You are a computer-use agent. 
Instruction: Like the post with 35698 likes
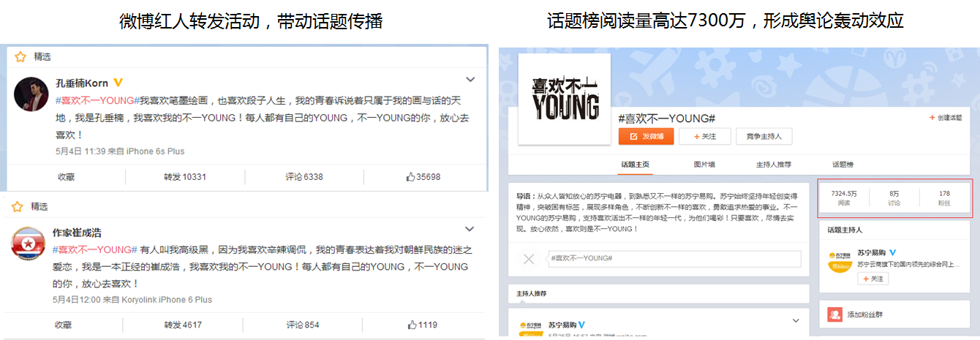[x=423, y=177]
